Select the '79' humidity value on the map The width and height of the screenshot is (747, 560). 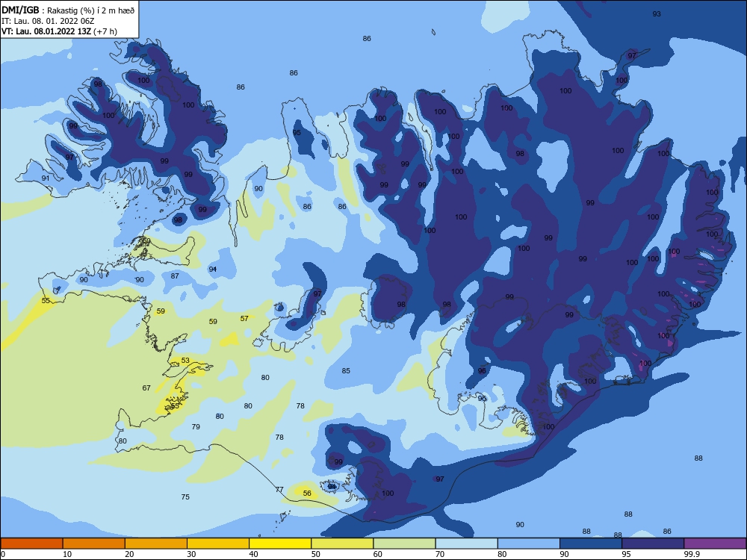pyautogui.click(x=196, y=427)
